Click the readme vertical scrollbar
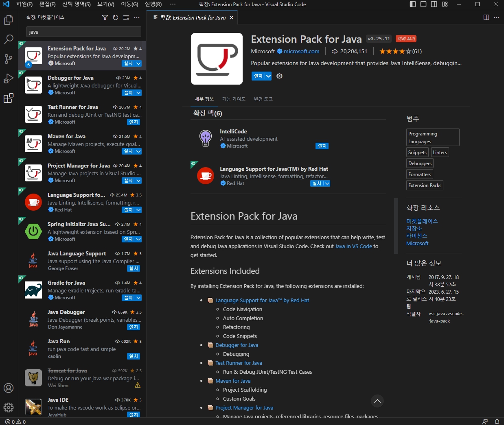The height and width of the screenshot is (425, 504). point(396,226)
